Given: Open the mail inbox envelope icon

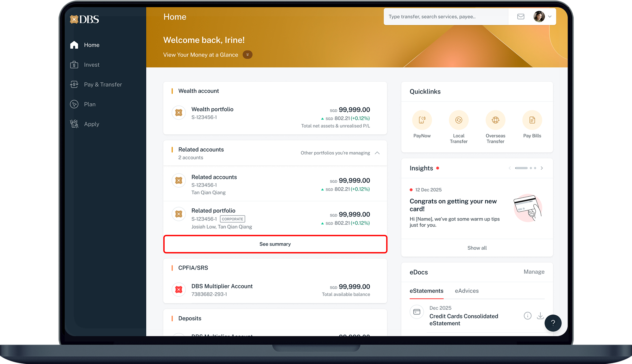Looking at the screenshot, I should [x=521, y=17].
